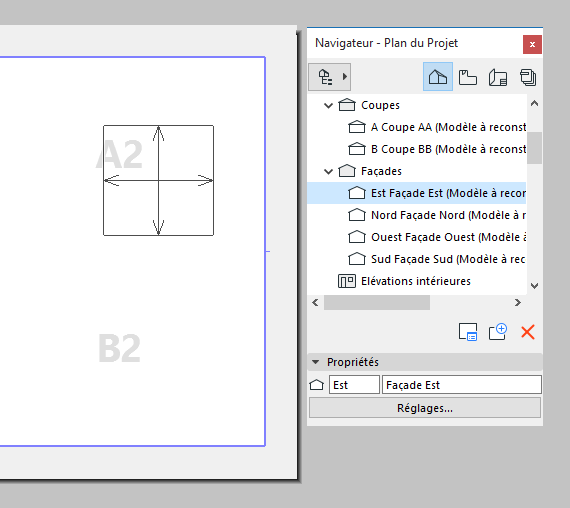Switch to Project Map view icon
This screenshot has width=570, height=508.
point(438,77)
